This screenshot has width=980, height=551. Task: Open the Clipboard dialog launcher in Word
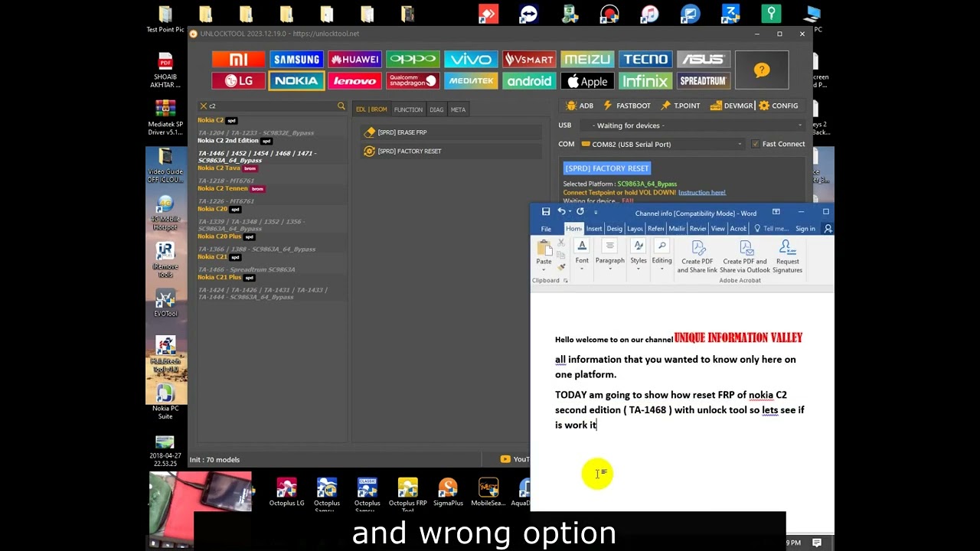click(x=566, y=281)
